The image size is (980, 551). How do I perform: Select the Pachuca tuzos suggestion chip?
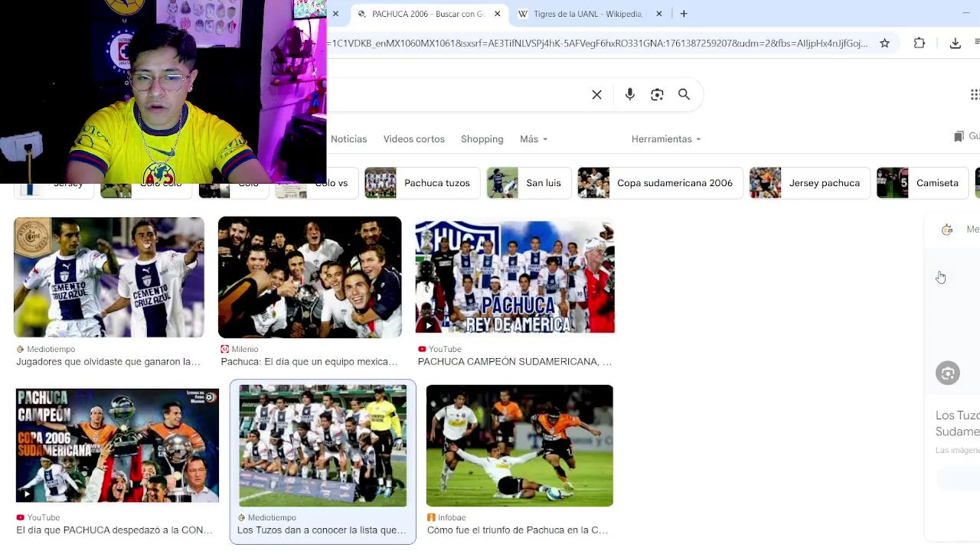point(421,183)
